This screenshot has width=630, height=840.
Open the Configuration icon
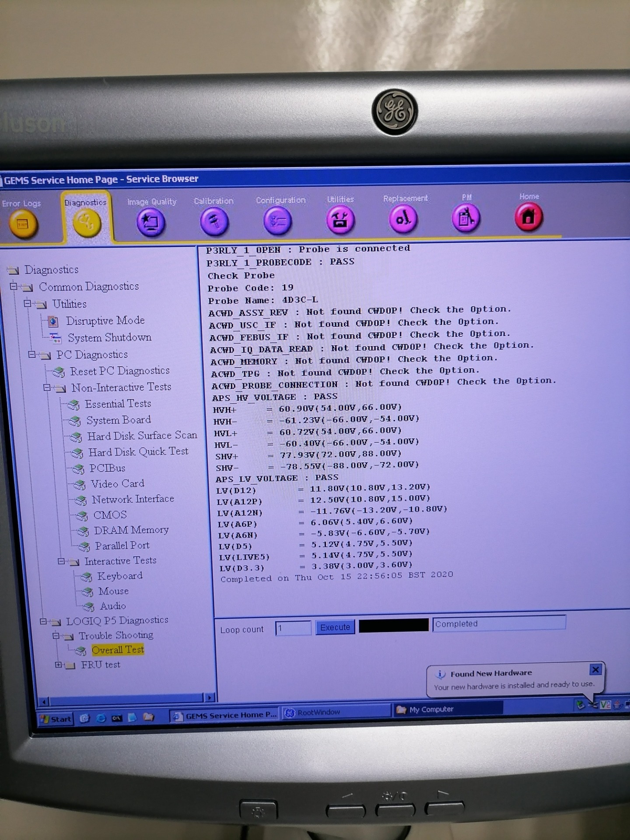[x=278, y=220]
